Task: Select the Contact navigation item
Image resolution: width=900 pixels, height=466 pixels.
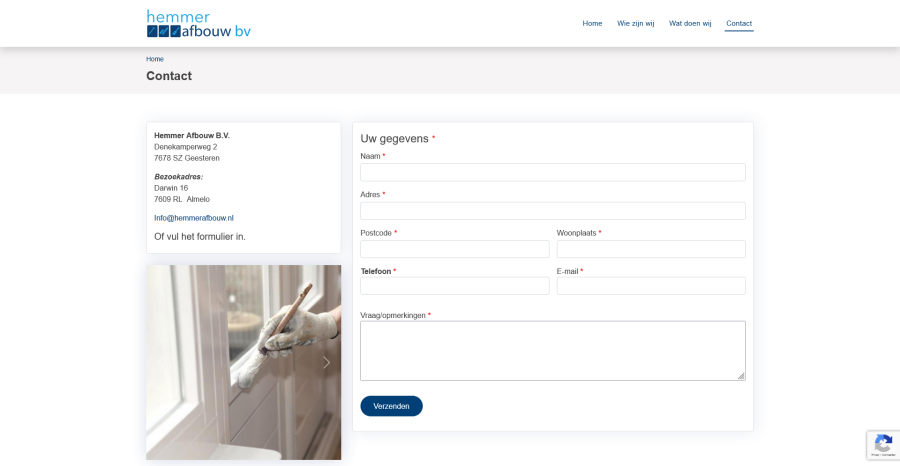Action: tap(739, 23)
